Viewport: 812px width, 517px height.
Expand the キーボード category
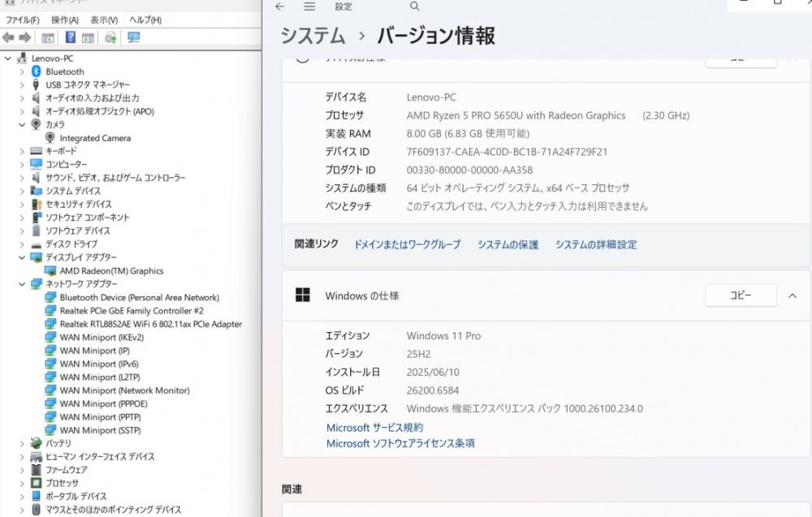coord(22,151)
